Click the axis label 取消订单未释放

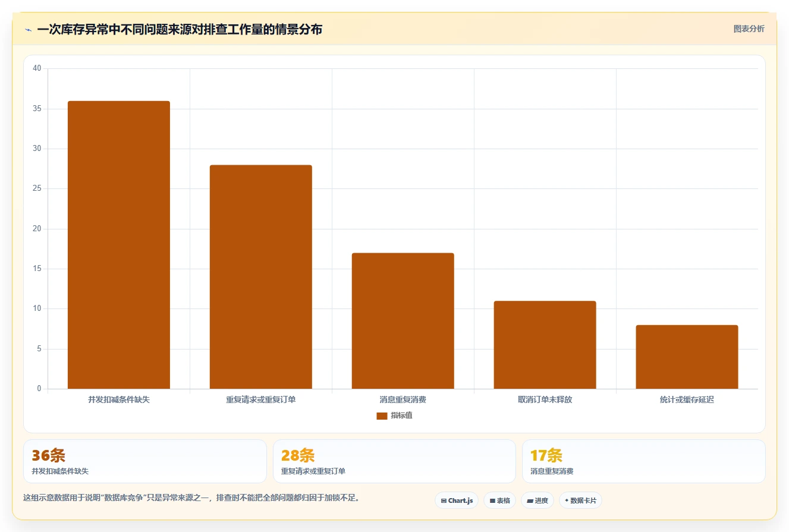click(545, 400)
